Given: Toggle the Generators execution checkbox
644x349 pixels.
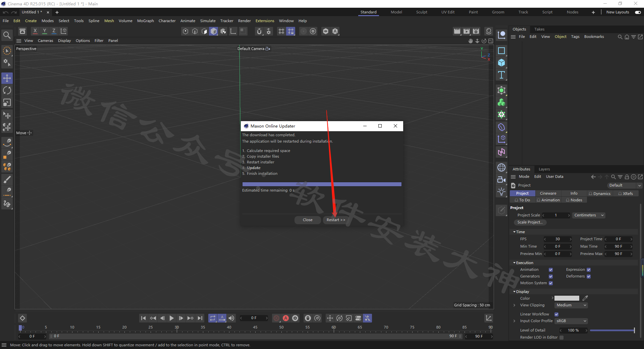Looking at the screenshot, I should click(x=551, y=277).
